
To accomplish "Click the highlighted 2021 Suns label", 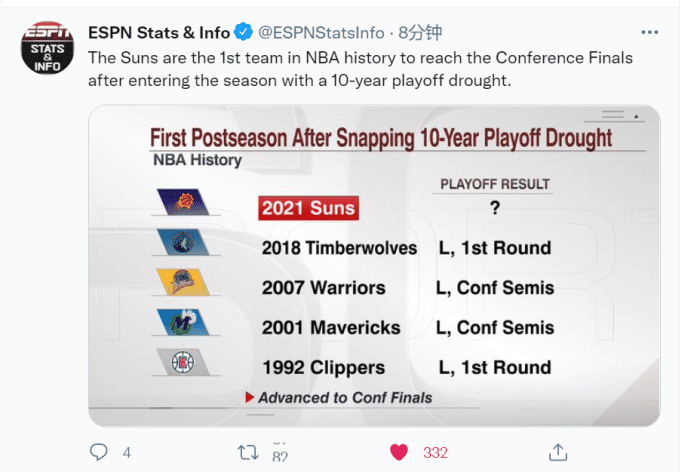I will [x=308, y=209].
